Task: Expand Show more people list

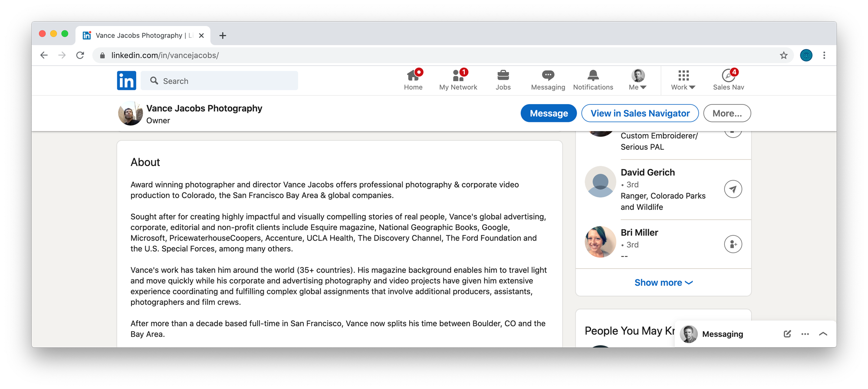Action: click(663, 283)
